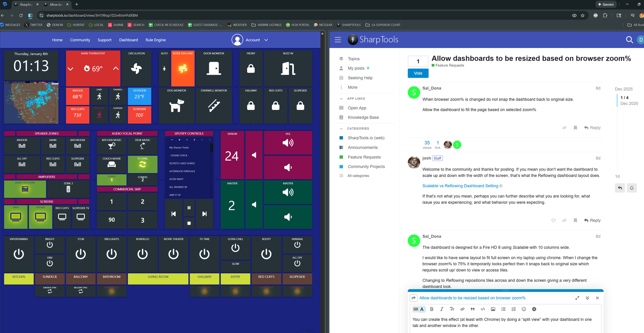The height and width of the screenshot is (333, 644).
Task: Go to the Dashboard nav item
Action: [x=128, y=40]
